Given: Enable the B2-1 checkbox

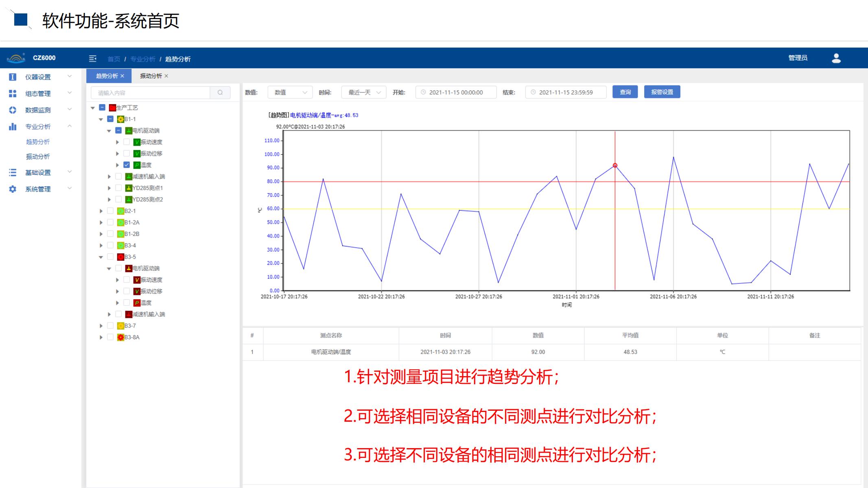Looking at the screenshot, I should (x=110, y=211).
